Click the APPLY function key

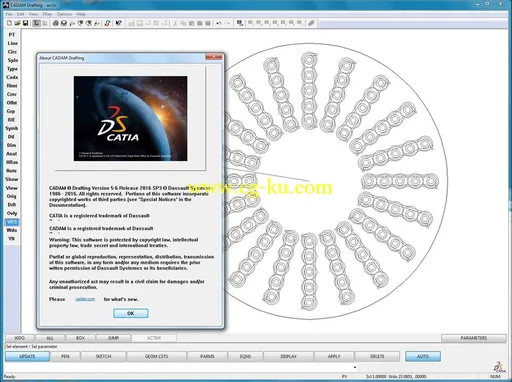tap(334, 356)
